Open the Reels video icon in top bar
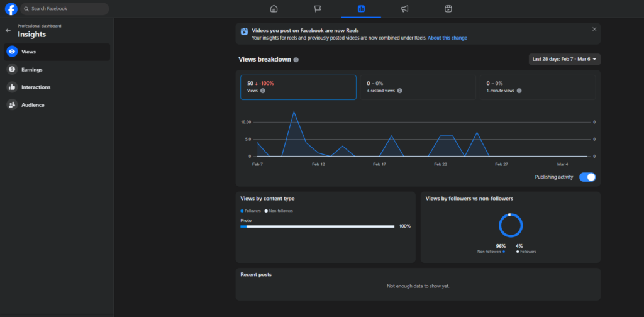Viewport: 644px width, 317px height. pyautogui.click(x=448, y=9)
